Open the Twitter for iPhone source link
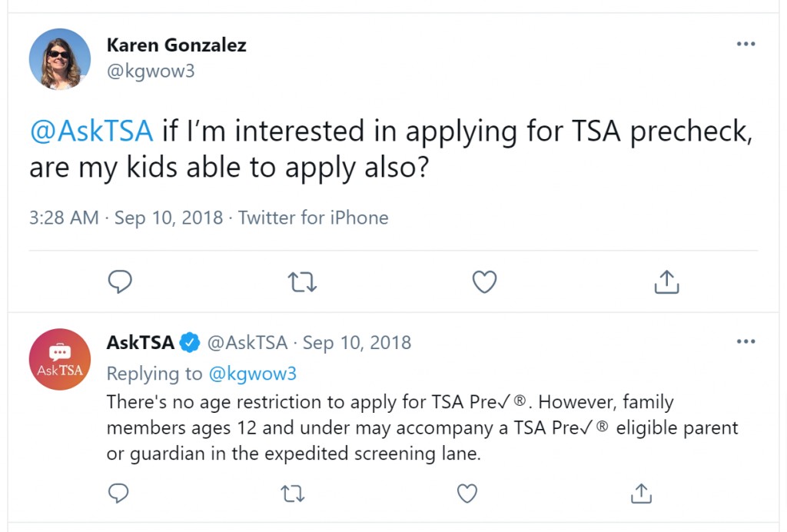This screenshot has width=787, height=532. tap(314, 218)
